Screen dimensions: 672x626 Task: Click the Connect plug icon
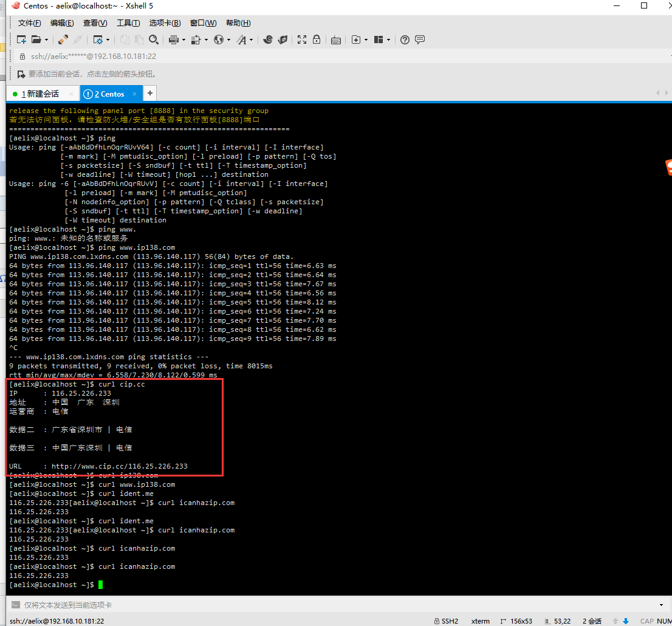click(x=63, y=40)
